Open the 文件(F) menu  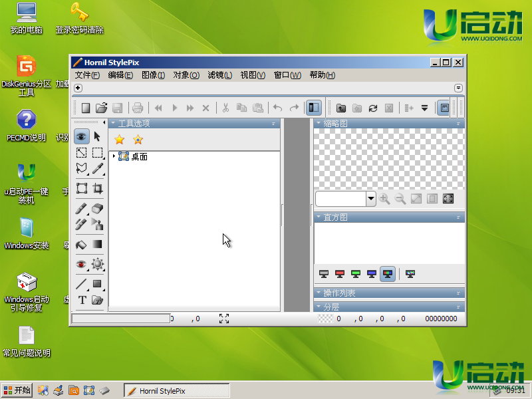click(87, 75)
